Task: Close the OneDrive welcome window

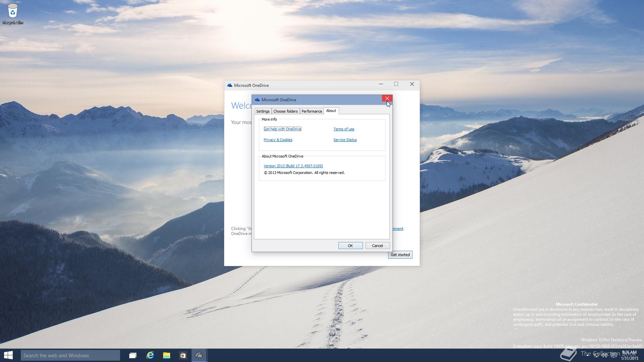Action: coord(412,84)
